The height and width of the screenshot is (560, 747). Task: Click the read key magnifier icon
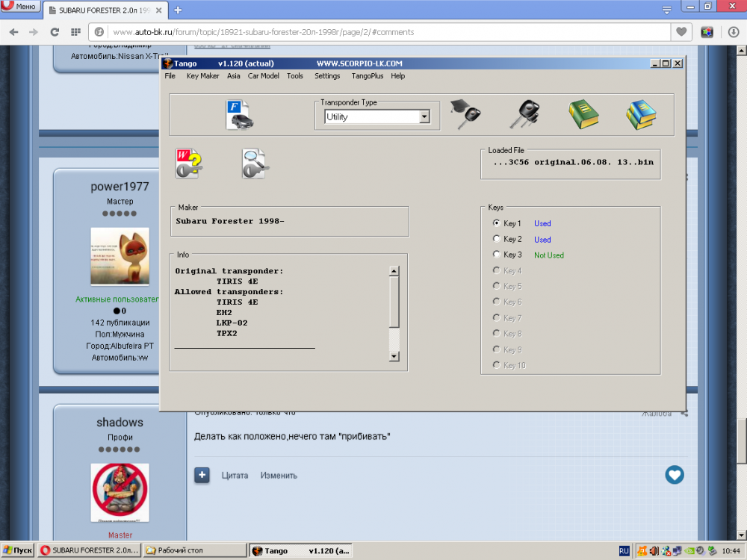coord(255,164)
